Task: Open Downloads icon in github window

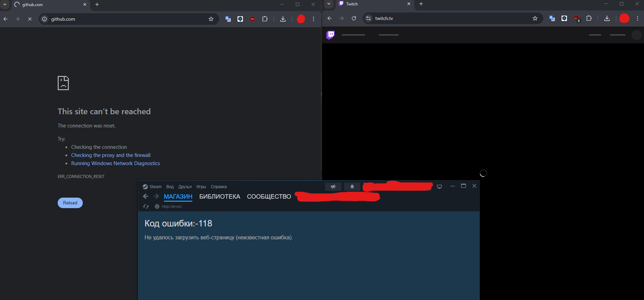Action: coord(283,19)
